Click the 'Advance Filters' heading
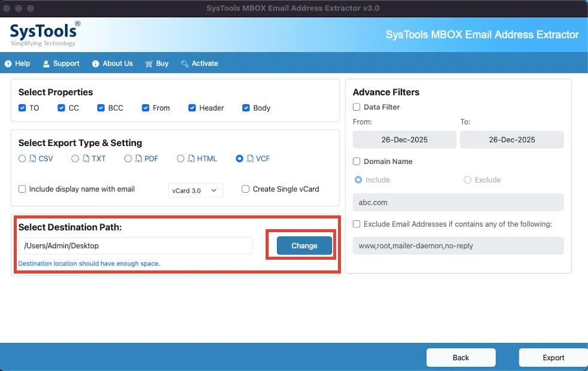 pos(386,92)
